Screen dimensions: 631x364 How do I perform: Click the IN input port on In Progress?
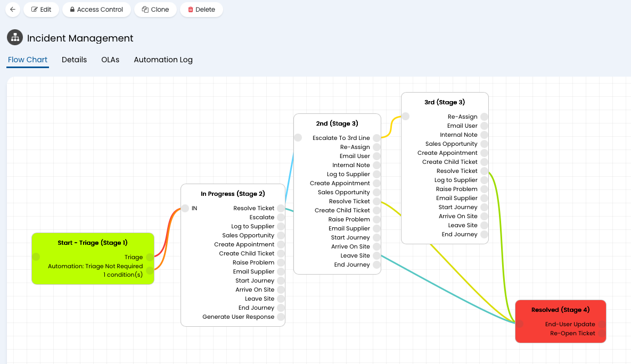coord(185,208)
